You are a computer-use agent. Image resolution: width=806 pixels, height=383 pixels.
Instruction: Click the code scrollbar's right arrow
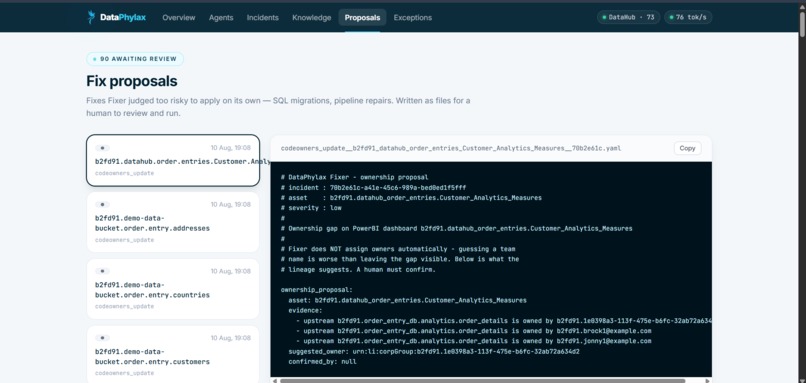point(708,381)
